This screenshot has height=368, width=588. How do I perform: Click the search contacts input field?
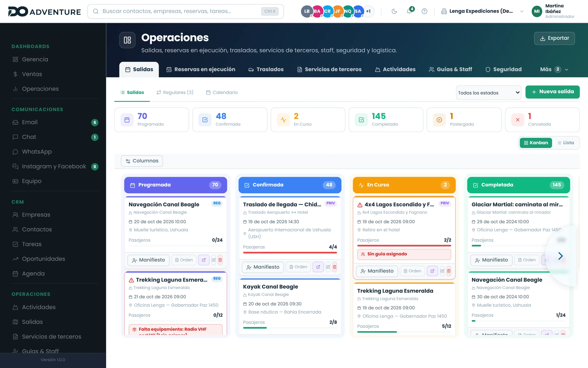tap(185, 11)
